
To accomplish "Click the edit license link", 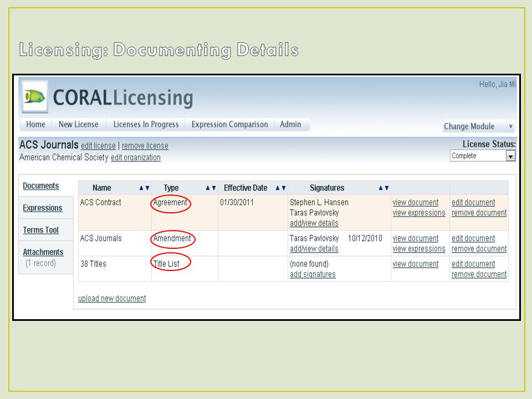I will pos(98,146).
